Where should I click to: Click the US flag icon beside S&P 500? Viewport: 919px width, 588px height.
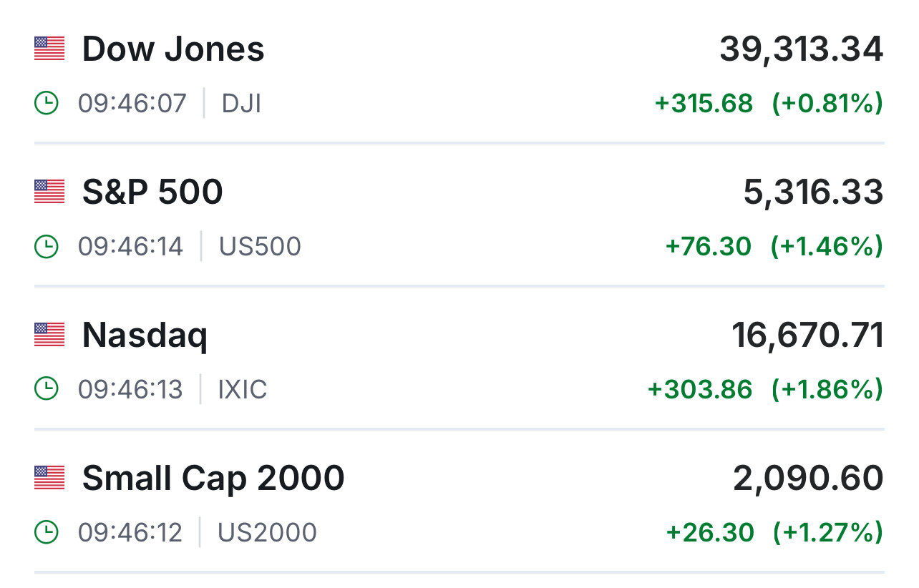49,192
